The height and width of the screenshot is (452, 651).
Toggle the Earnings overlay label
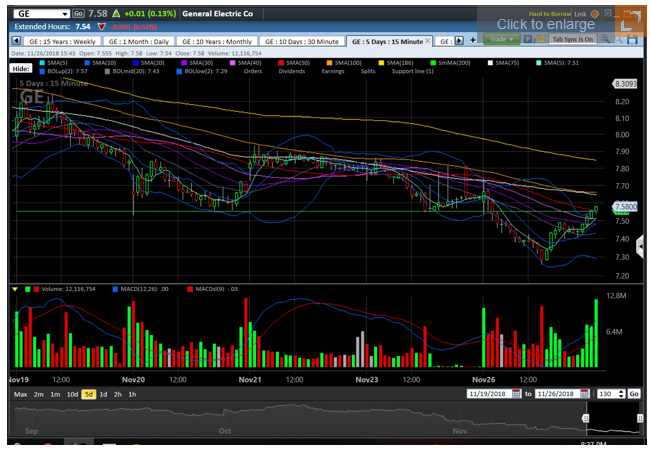pos(333,71)
